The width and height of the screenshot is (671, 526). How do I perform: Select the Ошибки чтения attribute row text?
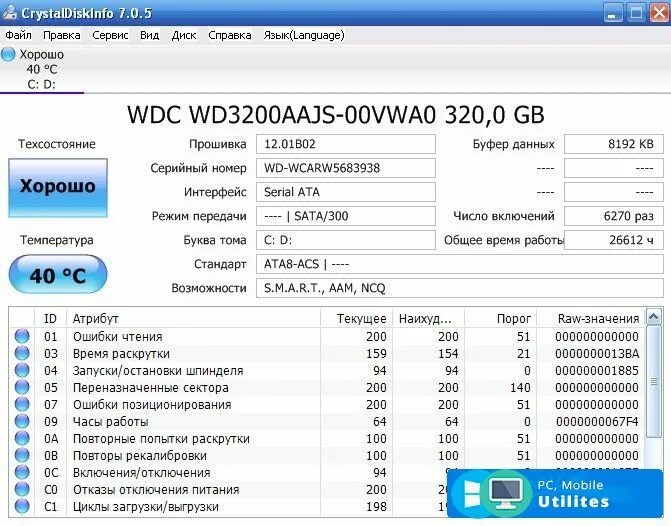click(x=118, y=337)
